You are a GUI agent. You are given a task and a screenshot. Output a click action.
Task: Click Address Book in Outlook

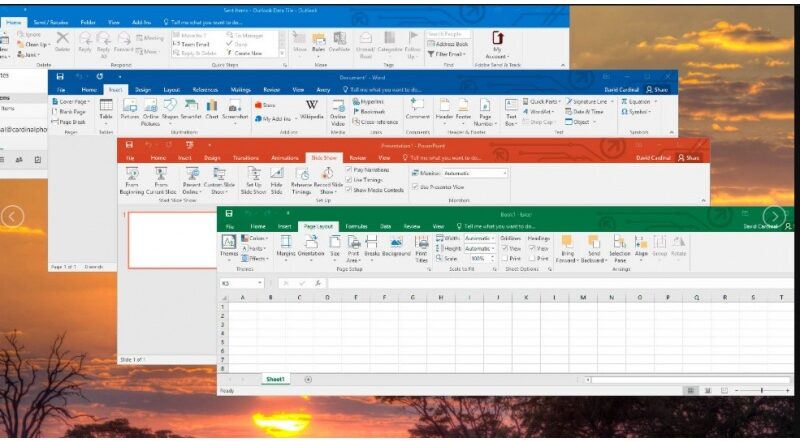448,44
